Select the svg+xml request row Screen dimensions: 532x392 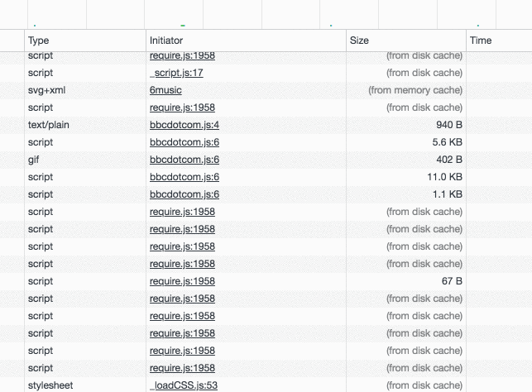[x=266, y=90]
